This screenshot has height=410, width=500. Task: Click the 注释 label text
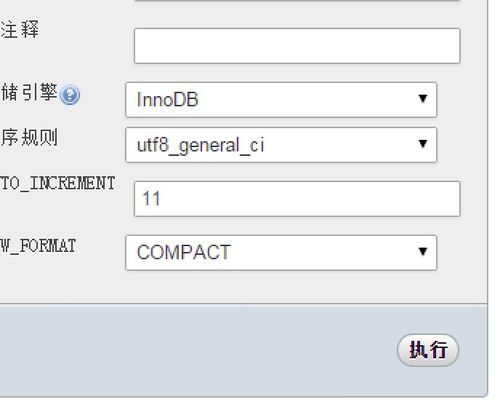click(20, 29)
